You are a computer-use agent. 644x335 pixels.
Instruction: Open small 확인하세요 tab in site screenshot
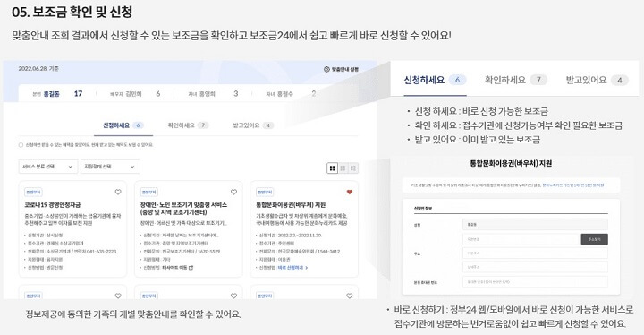188,125
